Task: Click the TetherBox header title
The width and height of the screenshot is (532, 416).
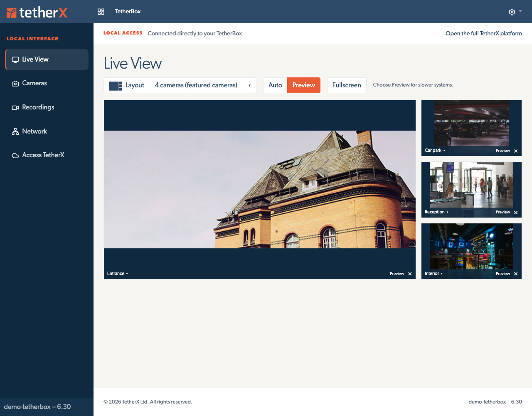Action: [128, 12]
